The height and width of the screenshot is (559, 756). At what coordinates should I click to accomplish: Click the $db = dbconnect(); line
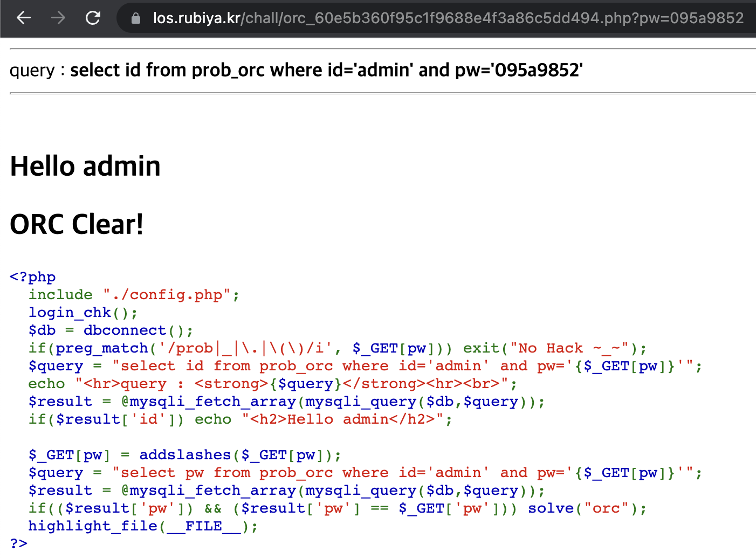point(111,330)
